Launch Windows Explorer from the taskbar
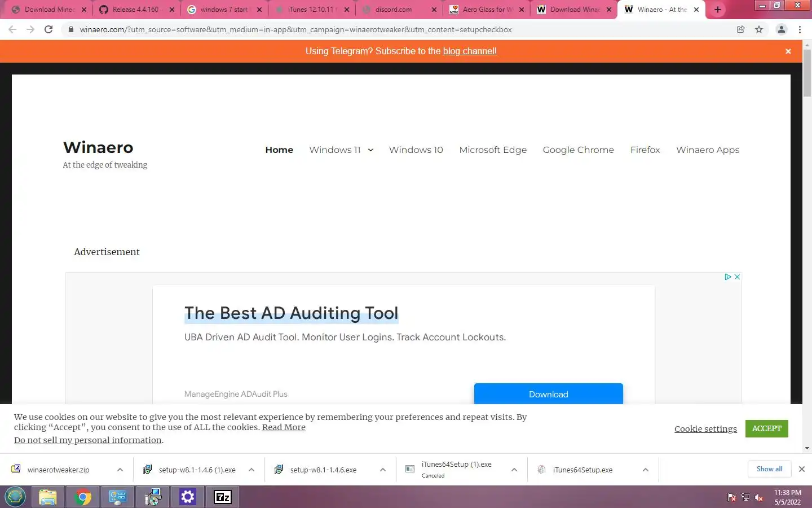Viewport: 812px width, 508px height. click(x=48, y=497)
